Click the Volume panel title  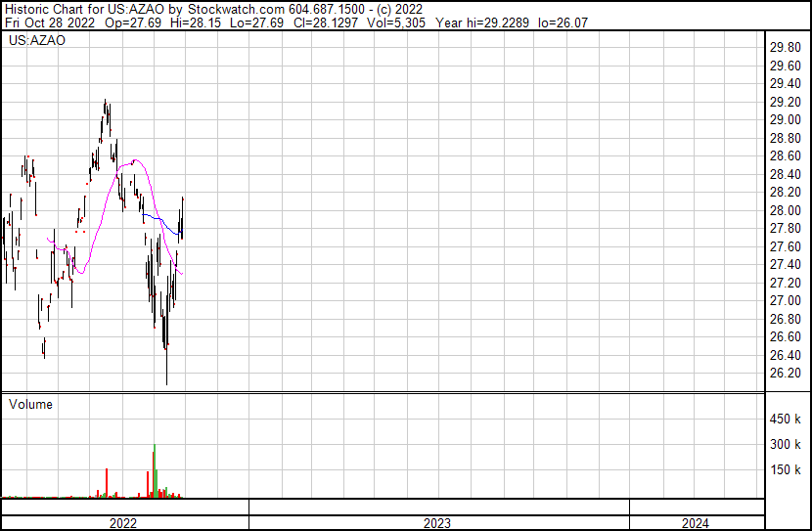tap(30, 404)
